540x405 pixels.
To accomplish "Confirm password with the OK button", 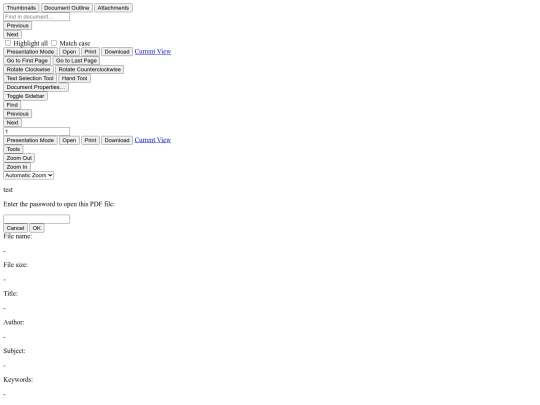I will (37, 228).
